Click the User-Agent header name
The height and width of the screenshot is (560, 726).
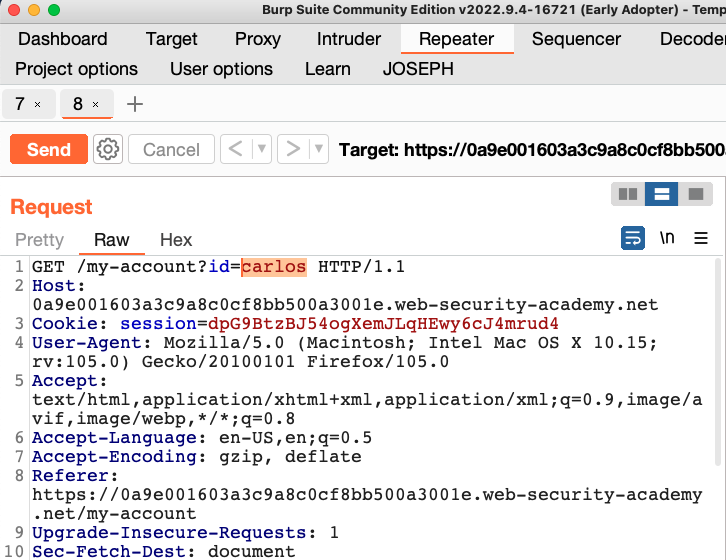click(x=87, y=343)
